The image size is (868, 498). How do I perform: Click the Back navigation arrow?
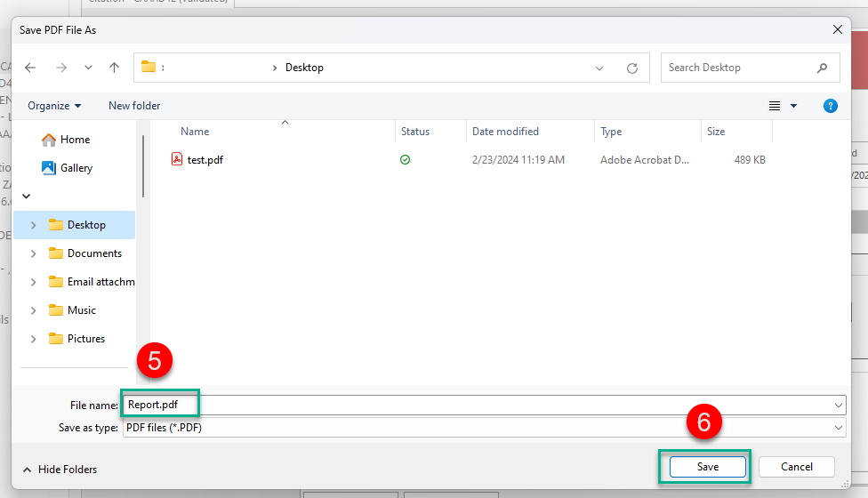[x=30, y=68]
